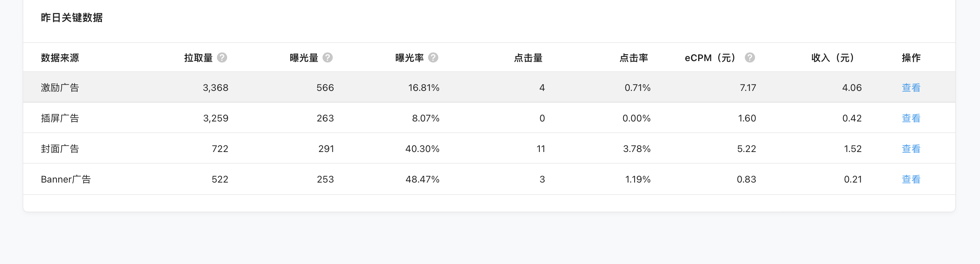
Task: Select the 封面广告 row label
Action: tap(60, 148)
